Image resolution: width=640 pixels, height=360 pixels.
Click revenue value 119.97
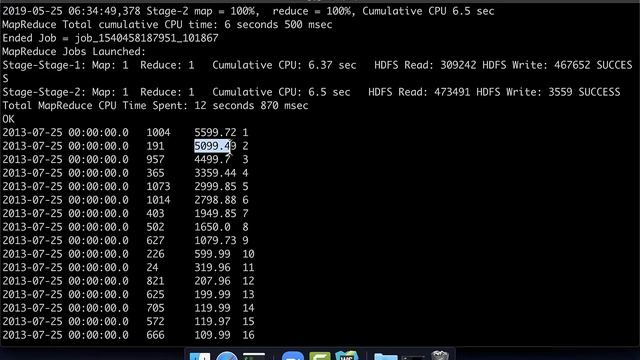(x=212, y=321)
